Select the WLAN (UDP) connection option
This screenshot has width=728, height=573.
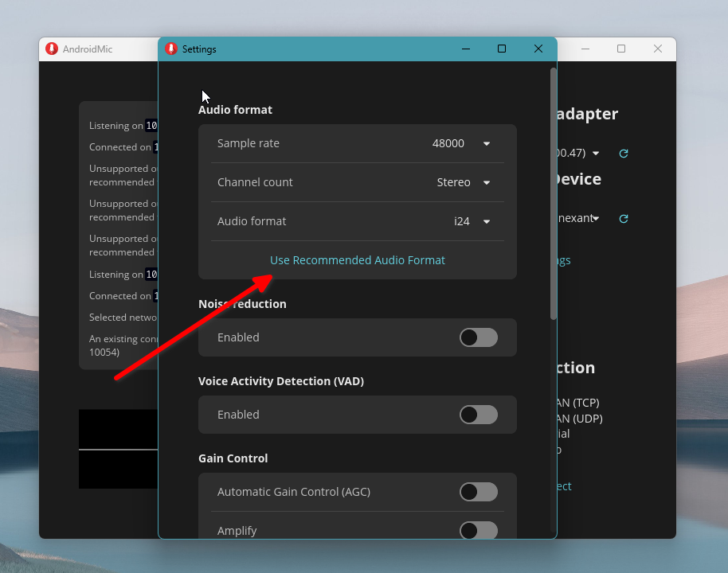pos(577,418)
